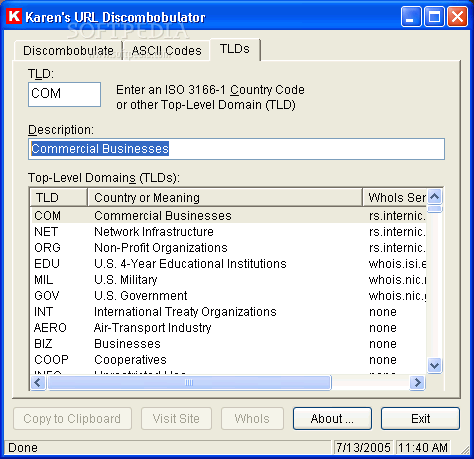Click the 7/13/2005 date in status bar
Screen dimensions: 474x459
363,448
